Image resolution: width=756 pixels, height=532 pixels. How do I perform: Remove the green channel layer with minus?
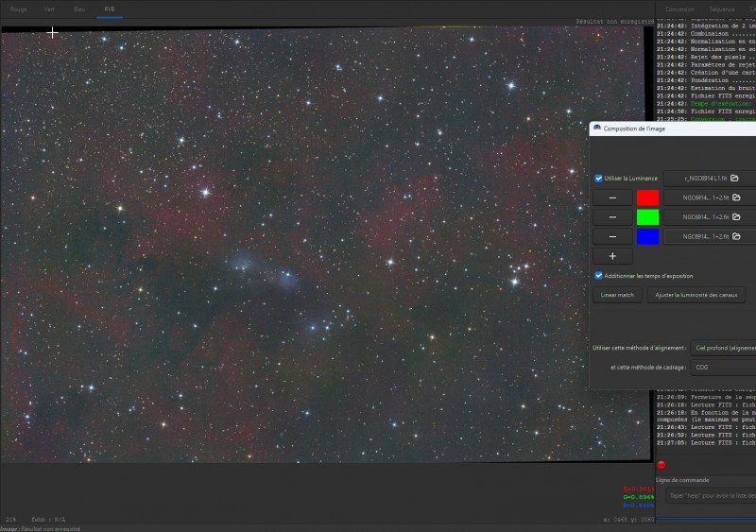tap(612, 217)
